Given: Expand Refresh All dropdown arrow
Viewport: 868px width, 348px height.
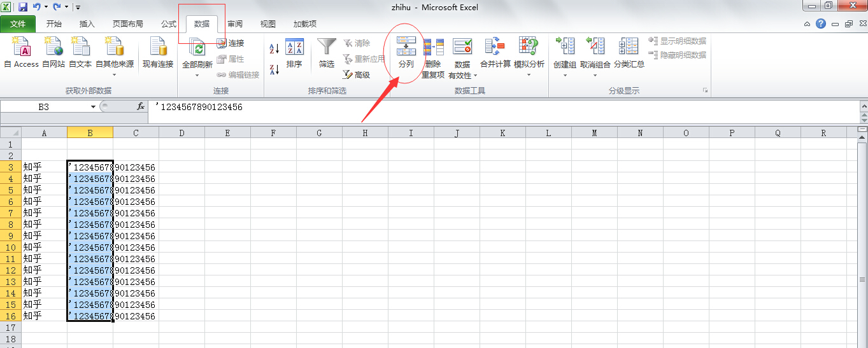Looking at the screenshot, I should [x=197, y=74].
